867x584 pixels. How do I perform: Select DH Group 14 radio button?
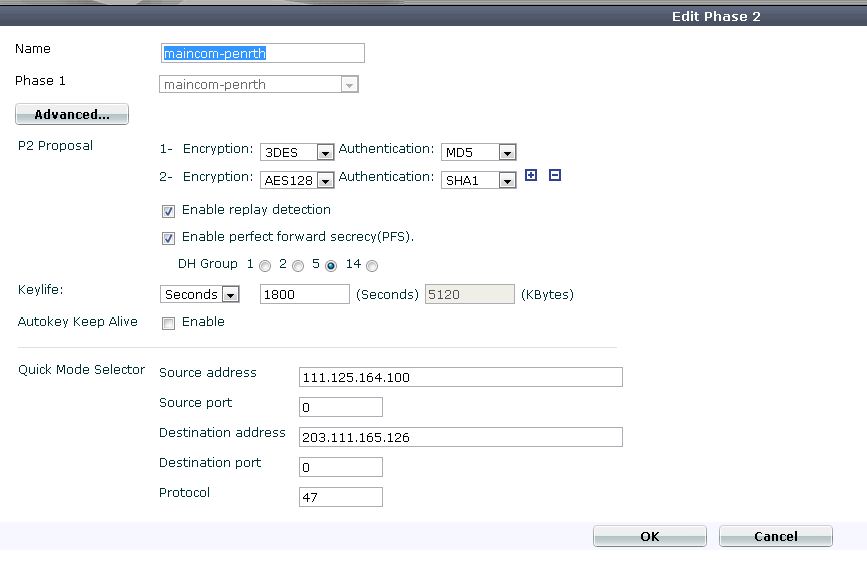click(x=372, y=266)
